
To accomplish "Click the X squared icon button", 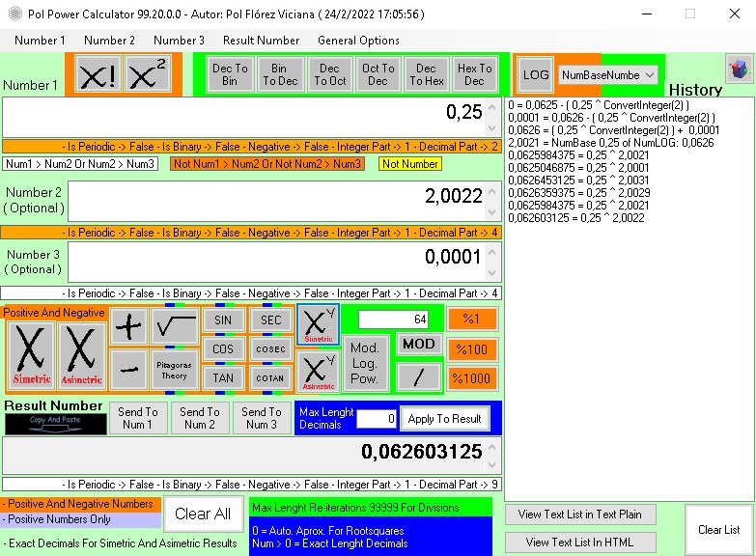I will (x=150, y=75).
